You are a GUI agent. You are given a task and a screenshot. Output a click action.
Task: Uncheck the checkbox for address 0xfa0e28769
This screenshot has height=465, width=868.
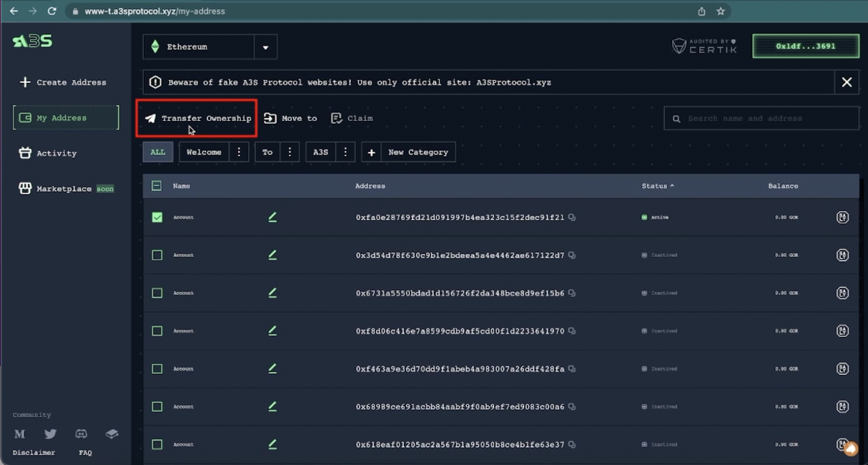tap(157, 217)
